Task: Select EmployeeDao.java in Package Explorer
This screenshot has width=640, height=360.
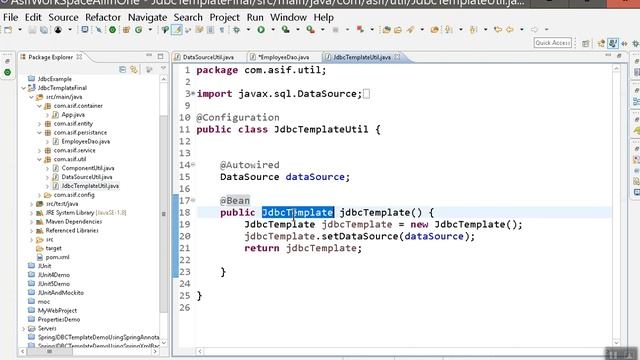Action: pyautogui.click(x=86, y=142)
